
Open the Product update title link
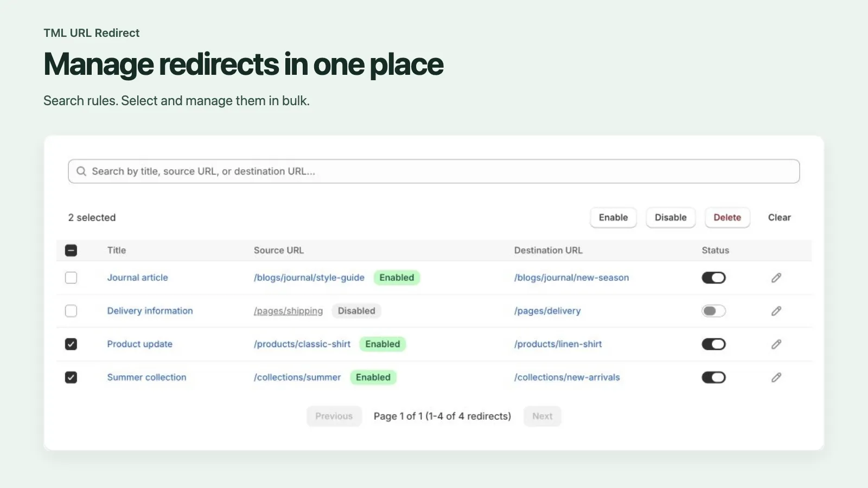(x=139, y=344)
